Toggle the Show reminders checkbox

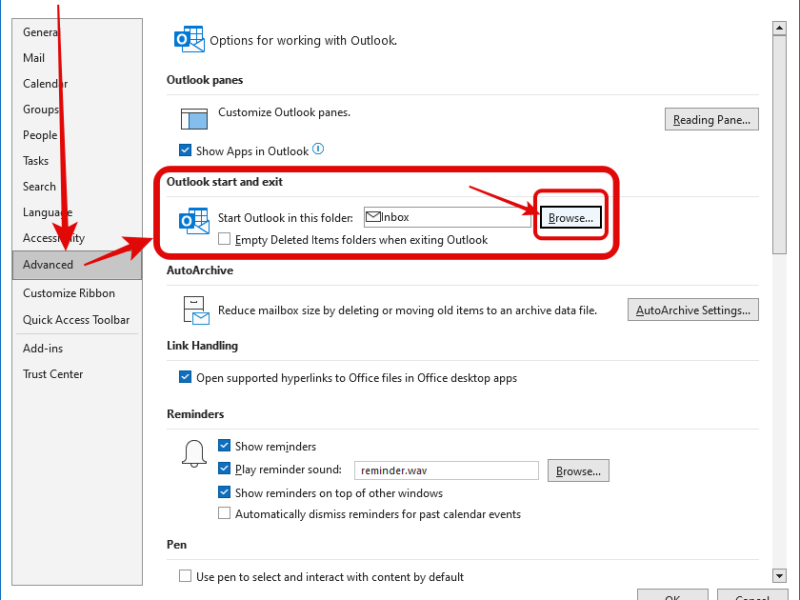[224, 445]
